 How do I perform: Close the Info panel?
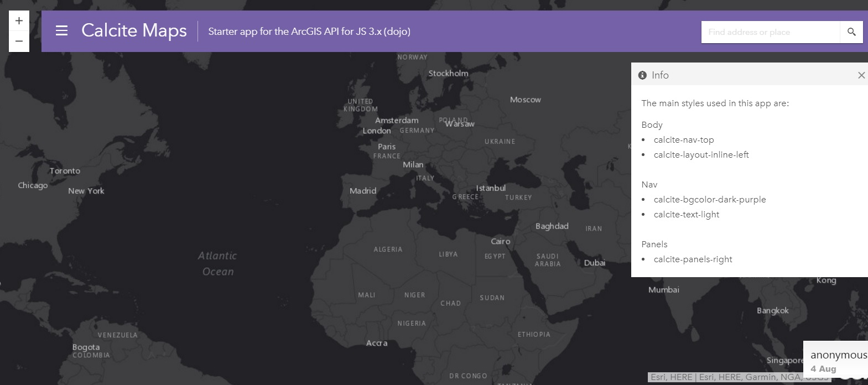click(861, 75)
